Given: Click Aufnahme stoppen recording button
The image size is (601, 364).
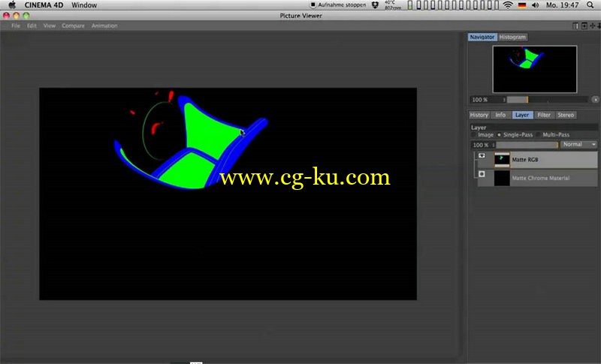Looking at the screenshot, I should tap(337, 5).
